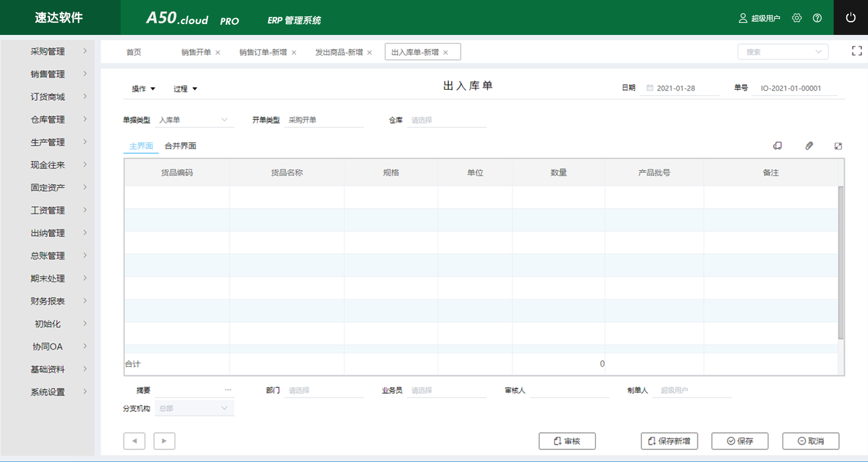The height and width of the screenshot is (462, 868).
Task: Open settings gear icon in header
Action: [x=797, y=18]
